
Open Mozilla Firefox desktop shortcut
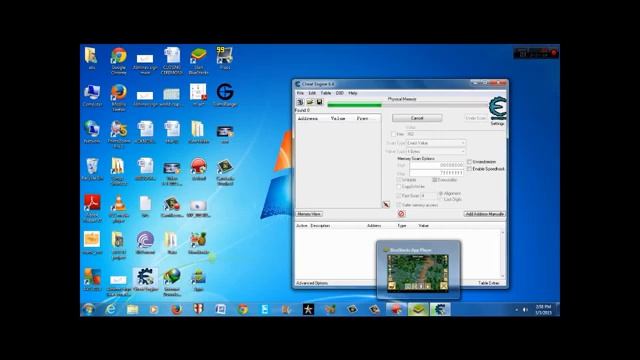[119, 98]
